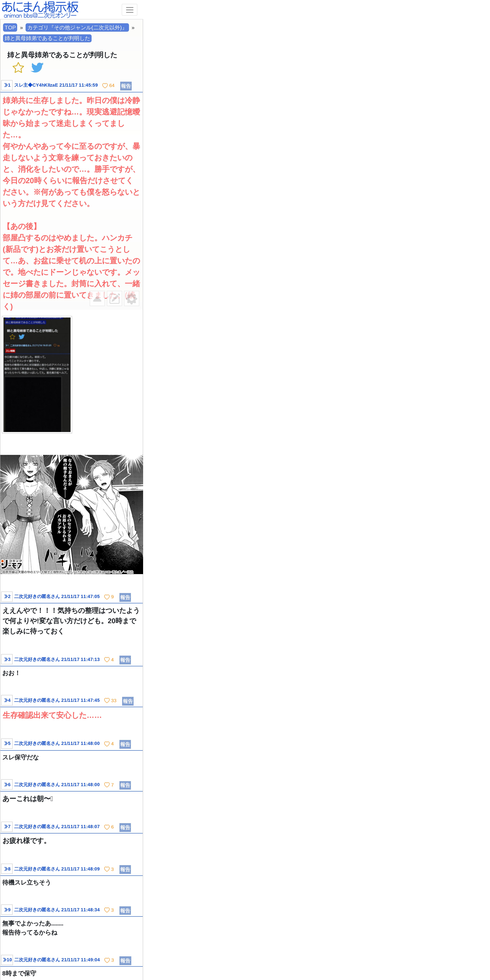Viewport: 490px width, 980px height.
Task: Click post 5 text スレ保守だな
Action: [20, 757]
